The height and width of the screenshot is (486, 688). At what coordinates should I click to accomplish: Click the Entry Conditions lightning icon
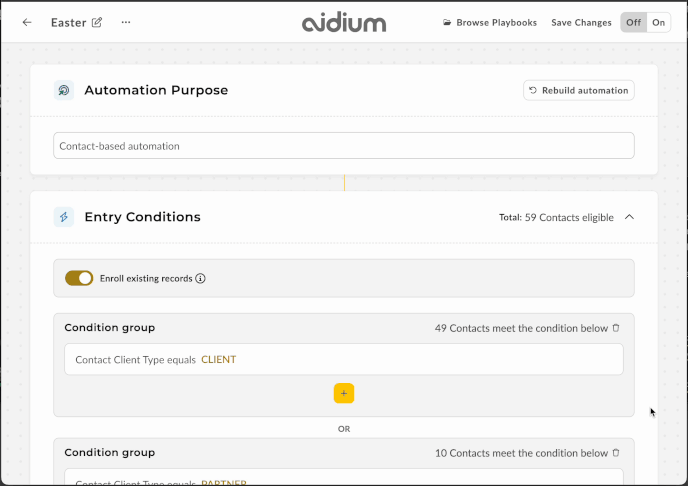64,217
